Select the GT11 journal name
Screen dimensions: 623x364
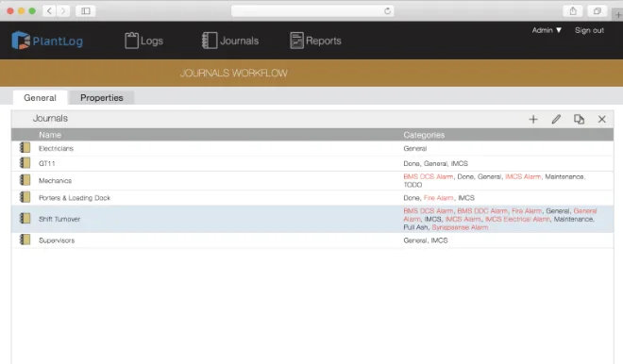click(x=47, y=163)
